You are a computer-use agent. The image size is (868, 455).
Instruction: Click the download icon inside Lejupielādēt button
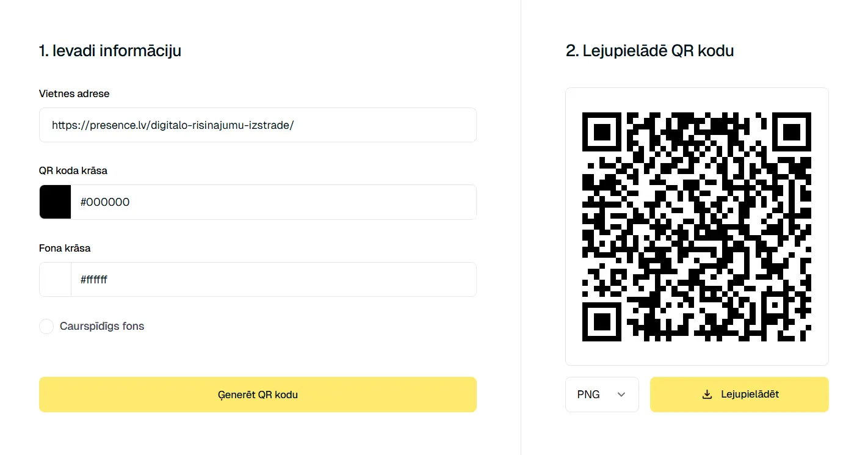pyautogui.click(x=707, y=394)
